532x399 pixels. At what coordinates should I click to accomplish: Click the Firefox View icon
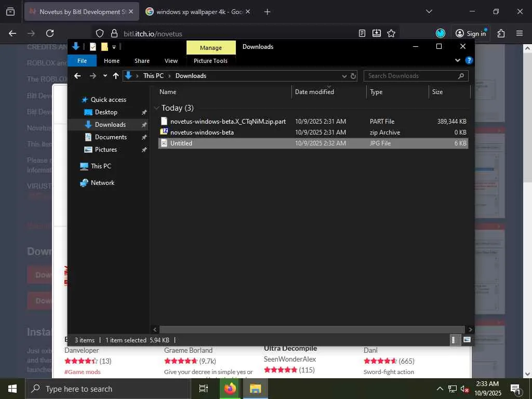(10, 12)
